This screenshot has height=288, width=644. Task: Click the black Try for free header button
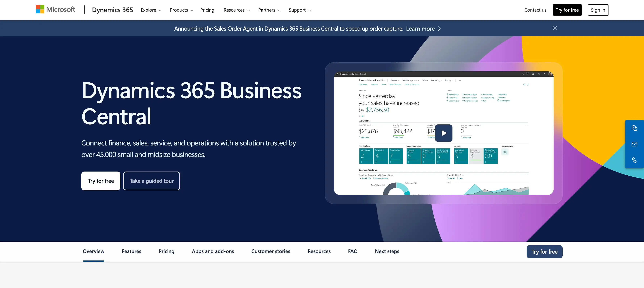click(567, 10)
